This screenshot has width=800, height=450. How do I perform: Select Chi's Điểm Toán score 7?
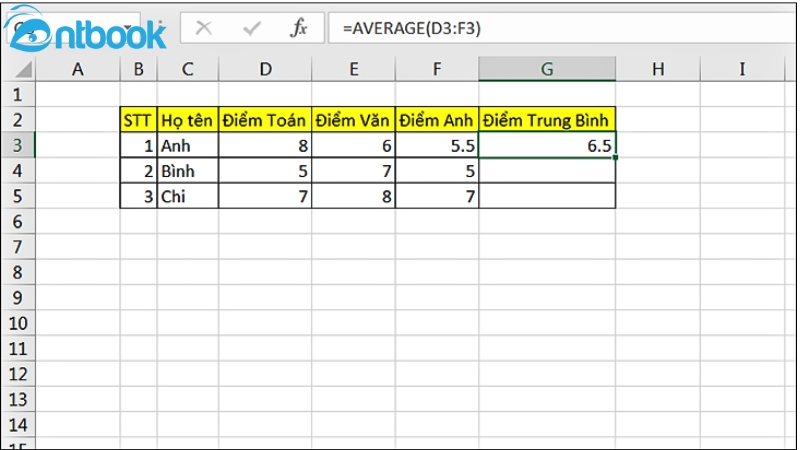pyautogui.click(x=265, y=196)
